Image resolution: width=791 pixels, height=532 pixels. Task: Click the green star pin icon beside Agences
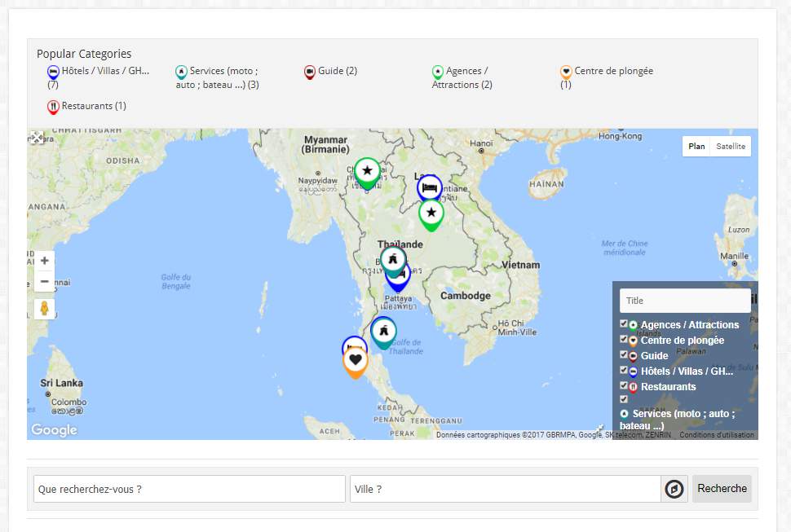click(x=437, y=72)
